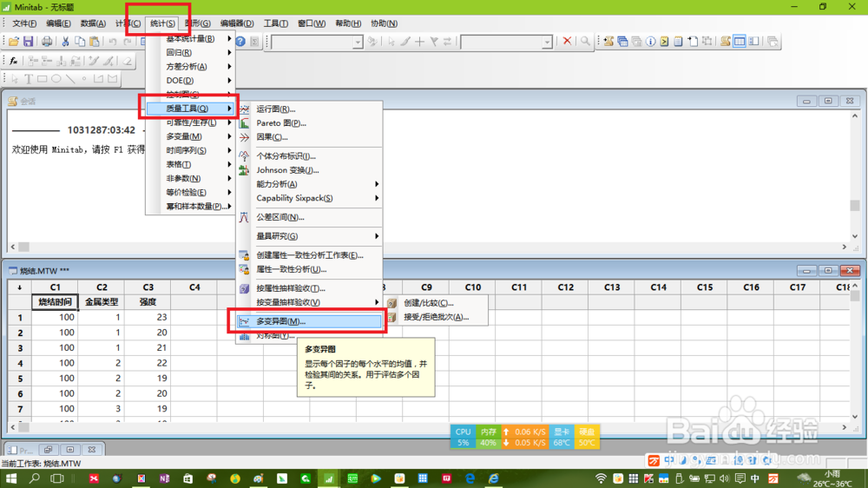Open the 窗口(W) menu
This screenshot has width=868, height=488.
312,23
